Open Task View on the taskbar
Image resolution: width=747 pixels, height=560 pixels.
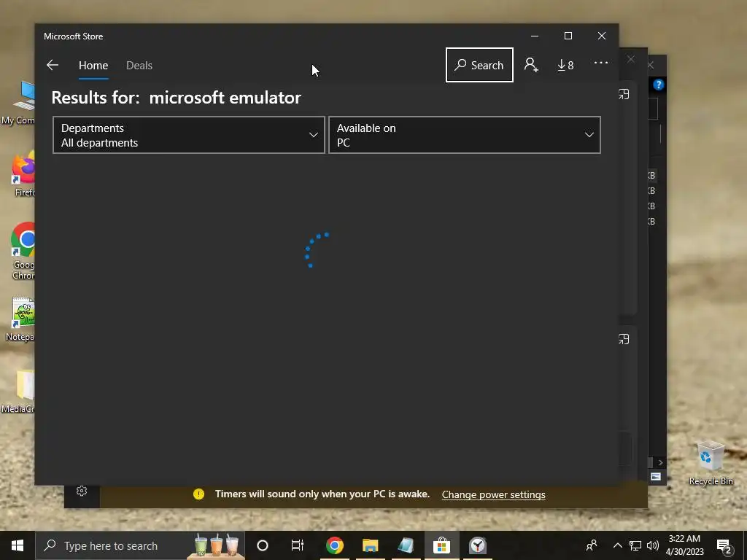(x=298, y=545)
